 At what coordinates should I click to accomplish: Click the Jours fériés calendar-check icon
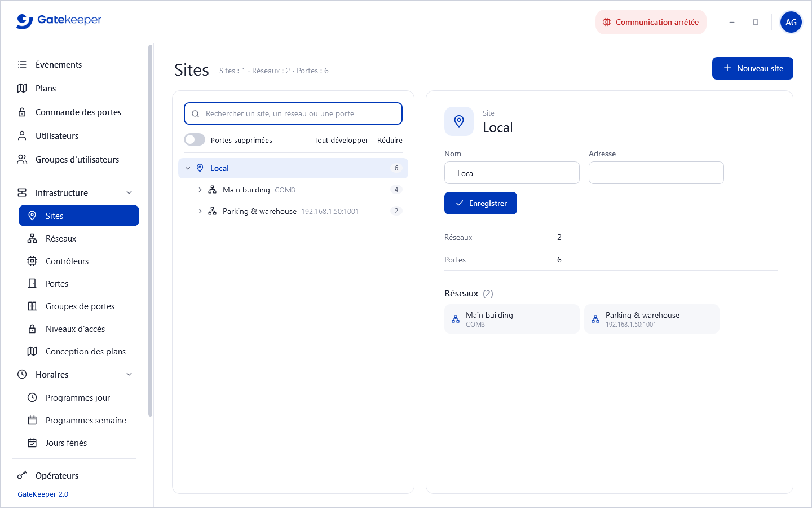click(x=32, y=443)
